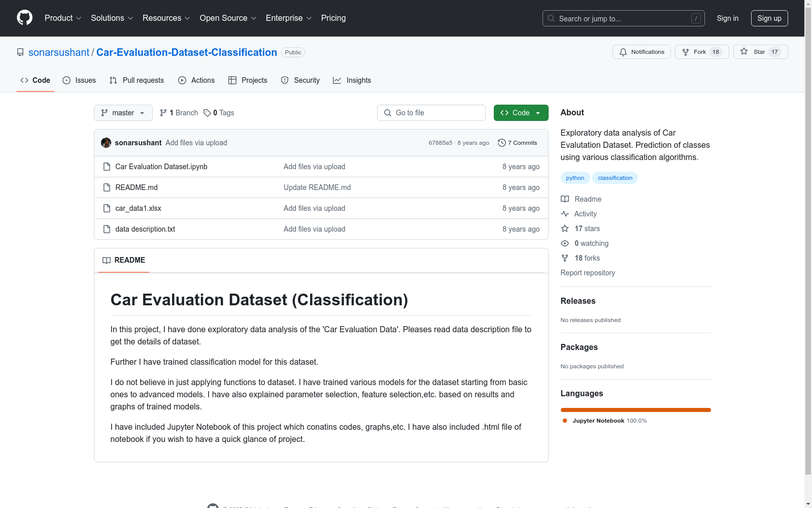Click the book icon beside Readme link
Viewport: 812px width, 508px height.
click(565, 199)
